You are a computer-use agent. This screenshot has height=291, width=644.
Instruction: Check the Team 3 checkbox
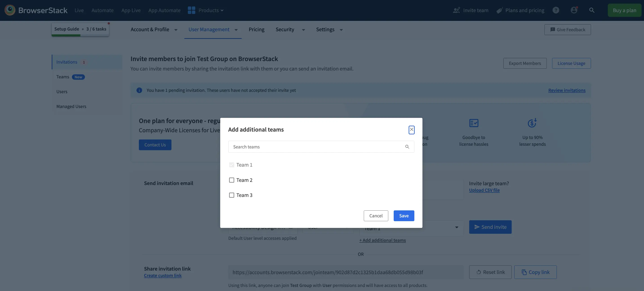tap(231, 195)
